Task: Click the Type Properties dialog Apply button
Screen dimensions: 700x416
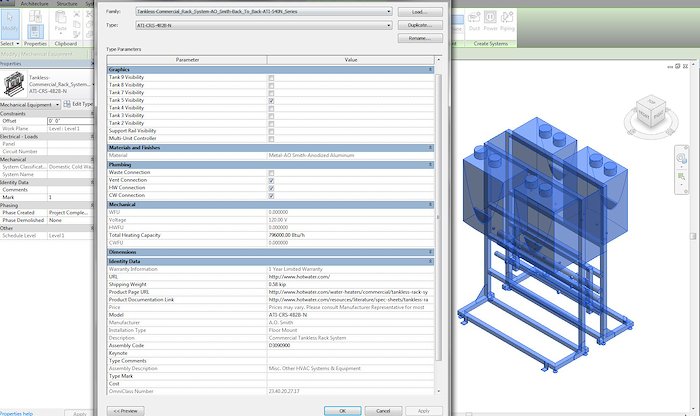Action: click(424, 411)
